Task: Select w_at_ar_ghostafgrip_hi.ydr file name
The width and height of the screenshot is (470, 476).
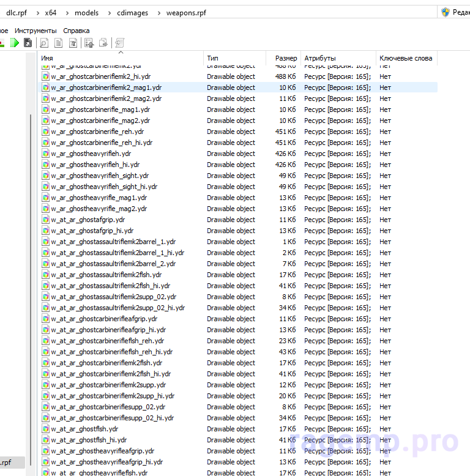Action: click(92, 231)
